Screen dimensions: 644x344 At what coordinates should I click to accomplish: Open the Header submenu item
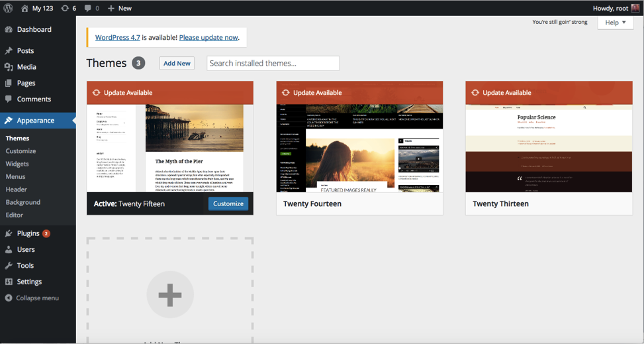17,190
